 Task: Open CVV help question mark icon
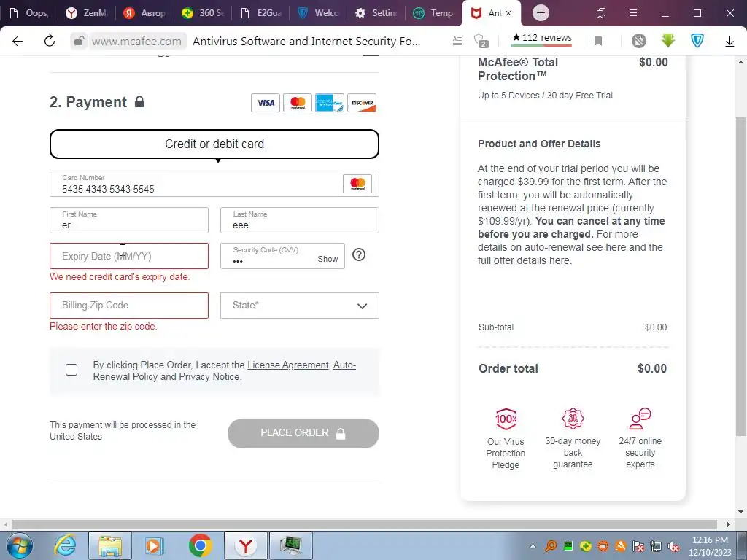pyautogui.click(x=359, y=254)
